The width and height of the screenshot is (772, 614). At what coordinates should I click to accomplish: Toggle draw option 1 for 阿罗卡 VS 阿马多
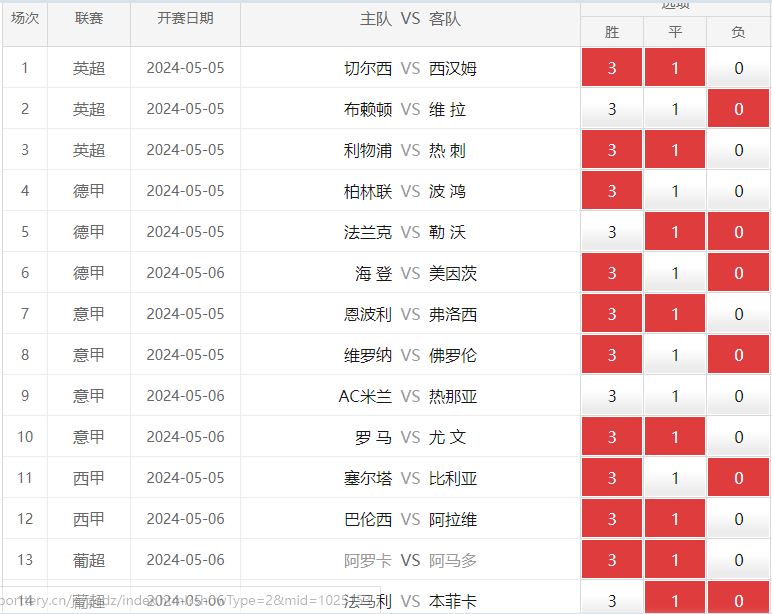point(675,559)
